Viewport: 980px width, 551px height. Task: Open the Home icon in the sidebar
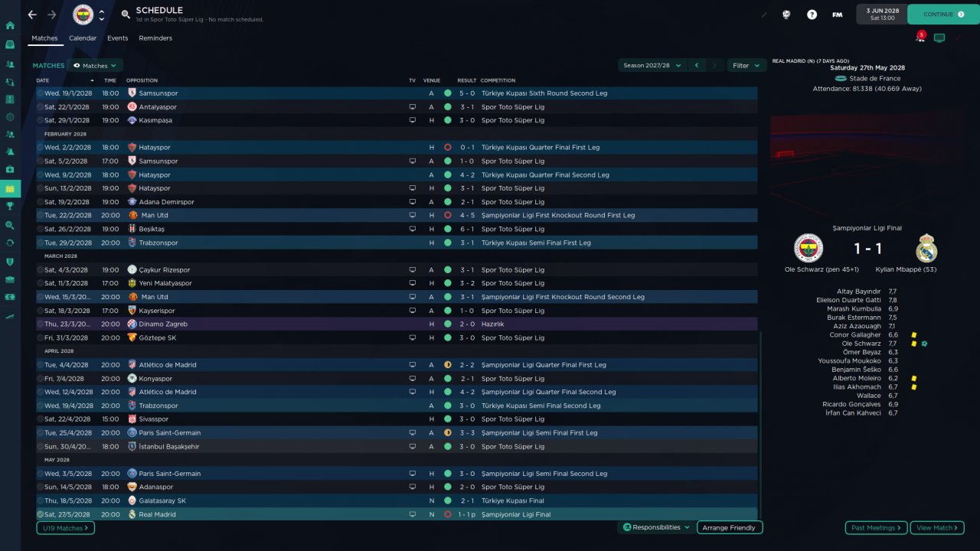[10, 25]
